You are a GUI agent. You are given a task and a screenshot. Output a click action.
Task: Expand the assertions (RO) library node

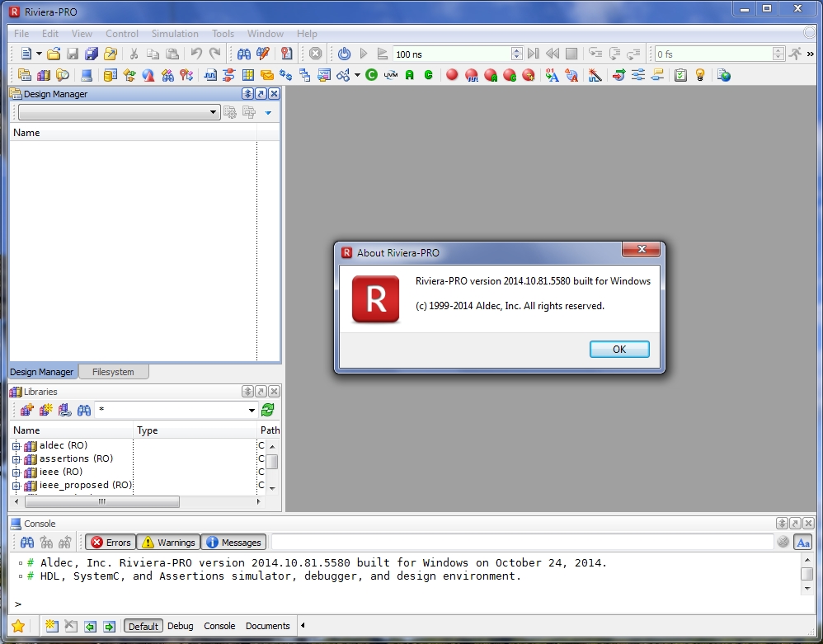point(16,459)
